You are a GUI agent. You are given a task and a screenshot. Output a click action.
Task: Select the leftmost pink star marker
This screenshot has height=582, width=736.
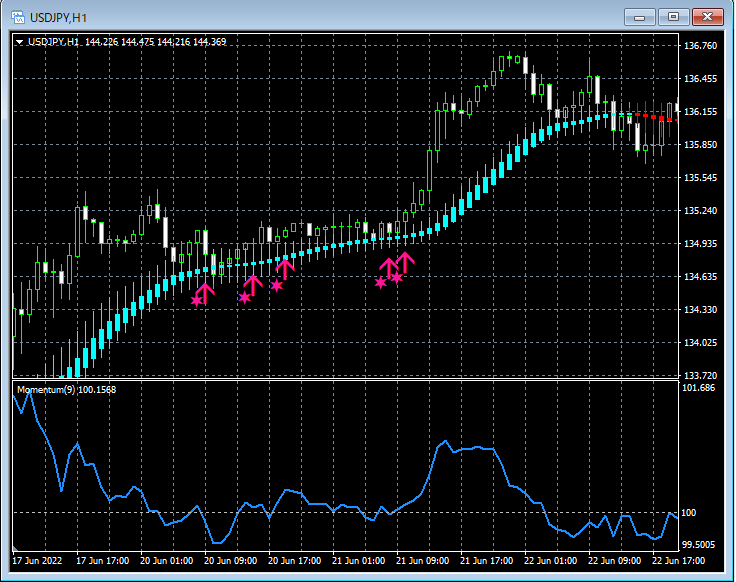tap(197, 300)
